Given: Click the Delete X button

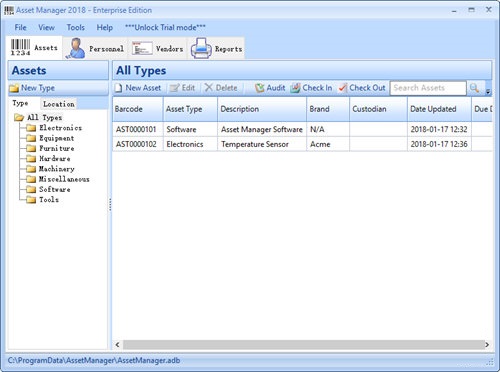Looking at the screenshot, I should pyautogui.click(x=221, y=88).
